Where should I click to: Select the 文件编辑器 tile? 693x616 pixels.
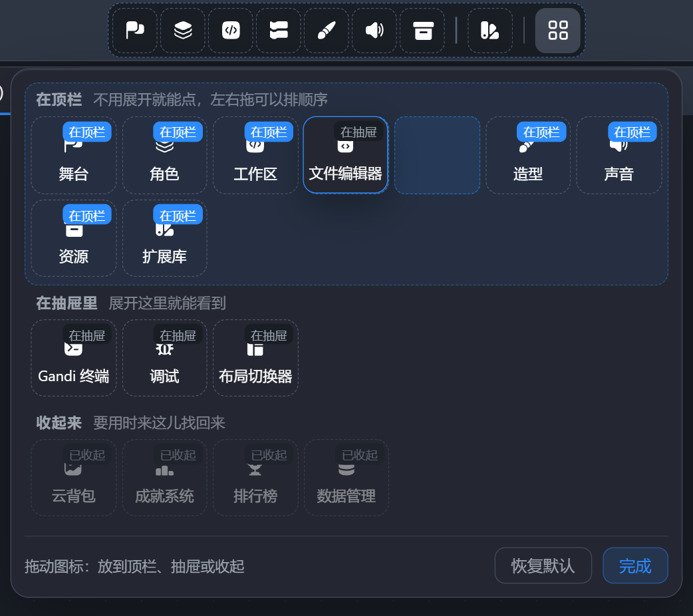pyautogui.click(x=346, y=155)
